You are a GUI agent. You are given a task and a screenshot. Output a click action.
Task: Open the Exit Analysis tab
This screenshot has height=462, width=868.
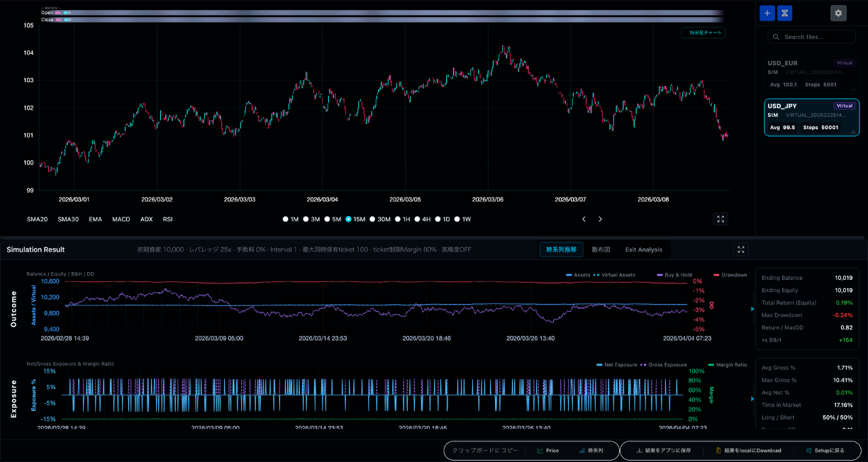[642, 249]
